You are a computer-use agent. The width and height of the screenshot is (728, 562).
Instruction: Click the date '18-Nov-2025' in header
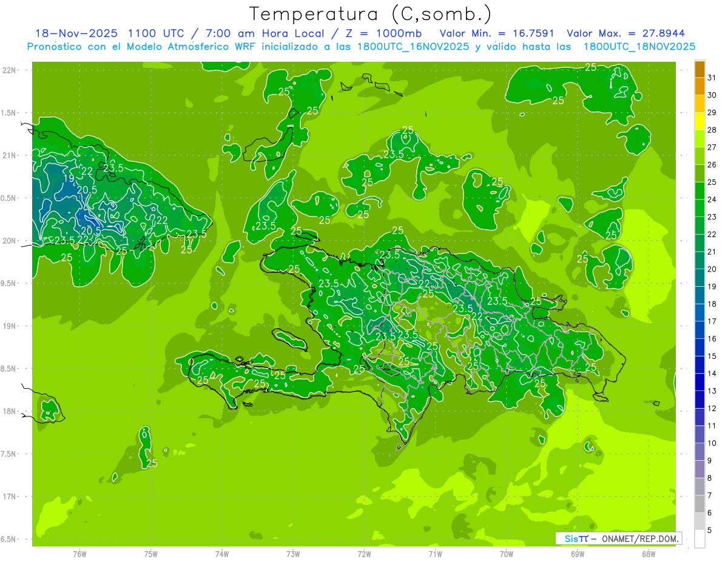pyautogui.click(x=75, y=33)
